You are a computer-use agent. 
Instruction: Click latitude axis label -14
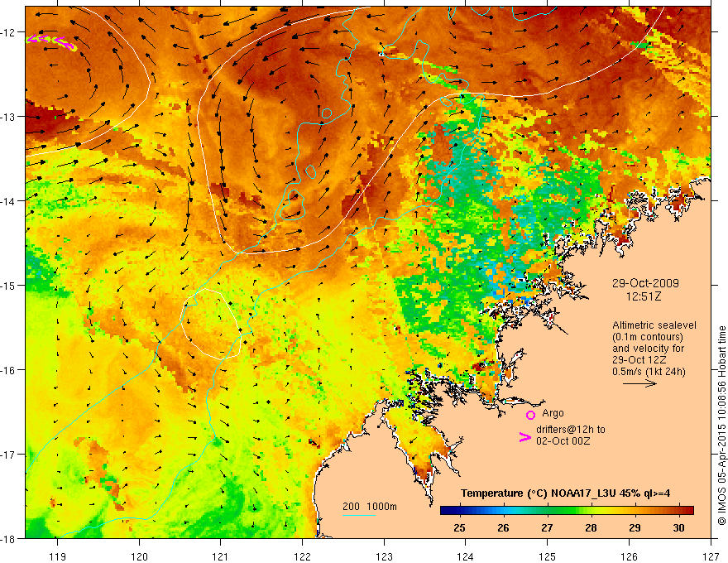point(8,201)
